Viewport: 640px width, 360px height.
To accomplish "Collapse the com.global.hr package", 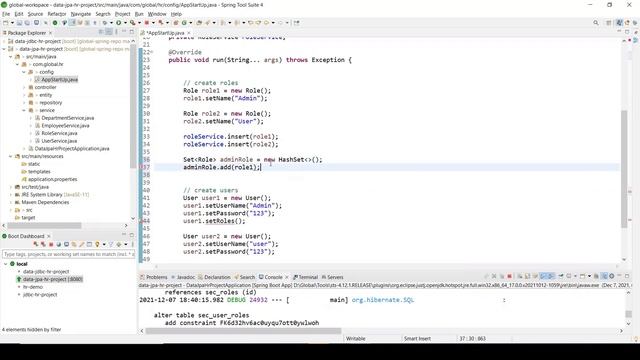I will point(18,64).
